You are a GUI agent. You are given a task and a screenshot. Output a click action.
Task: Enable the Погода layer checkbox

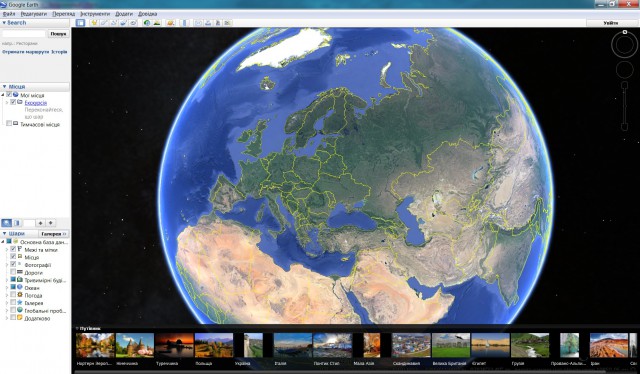[x=13, y=295]
